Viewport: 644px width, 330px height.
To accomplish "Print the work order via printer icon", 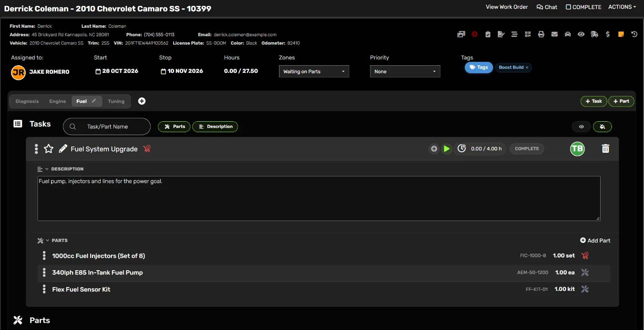I will click(x=541, y=35).
